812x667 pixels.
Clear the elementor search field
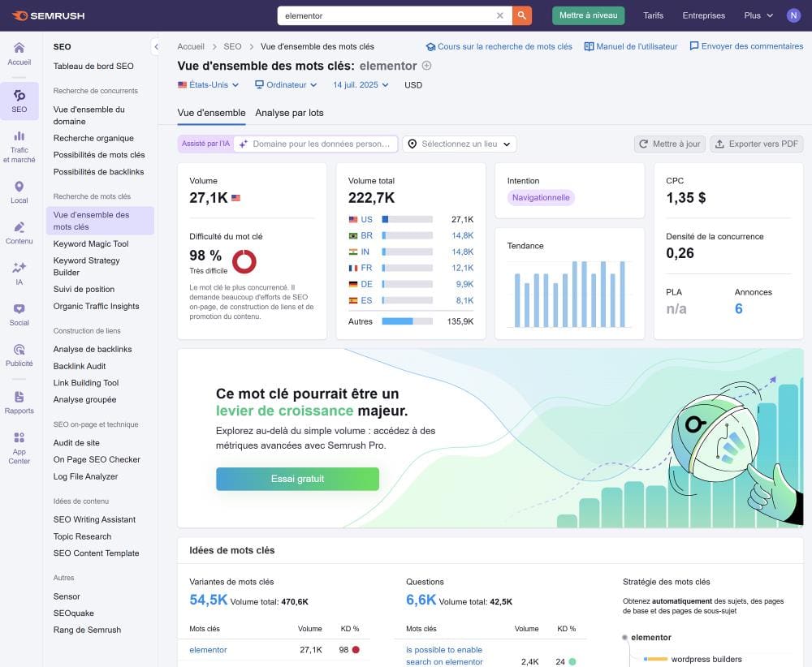499,15
